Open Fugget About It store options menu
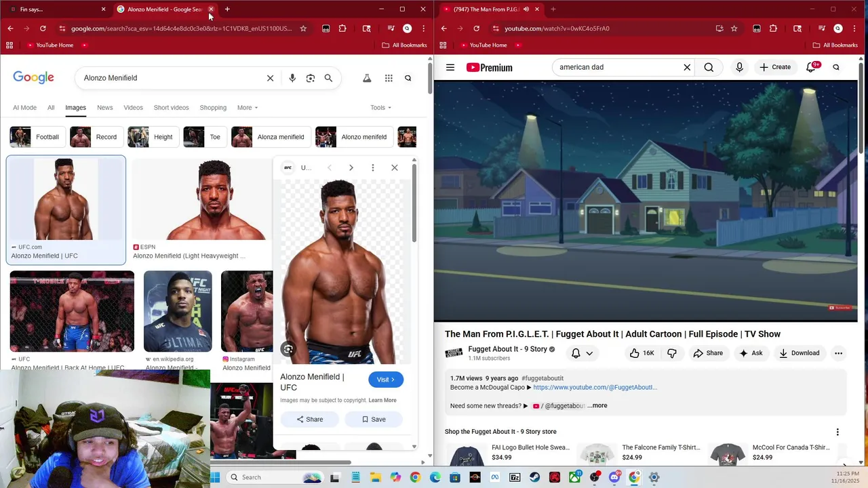868x488 pixels. tap(837, 432)
